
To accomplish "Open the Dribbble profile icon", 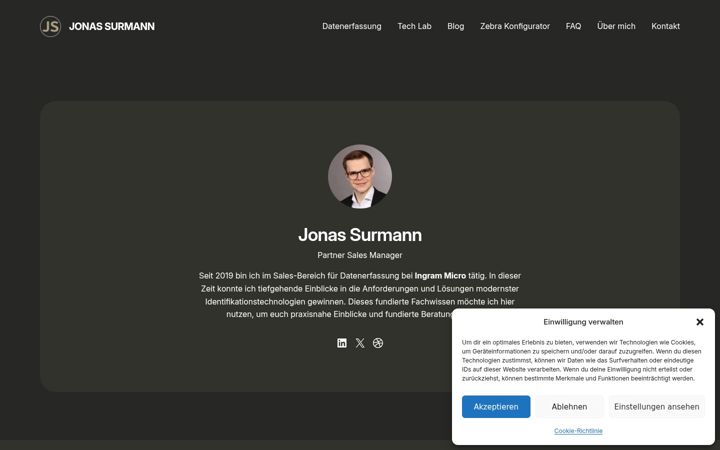I will [378, 343].
